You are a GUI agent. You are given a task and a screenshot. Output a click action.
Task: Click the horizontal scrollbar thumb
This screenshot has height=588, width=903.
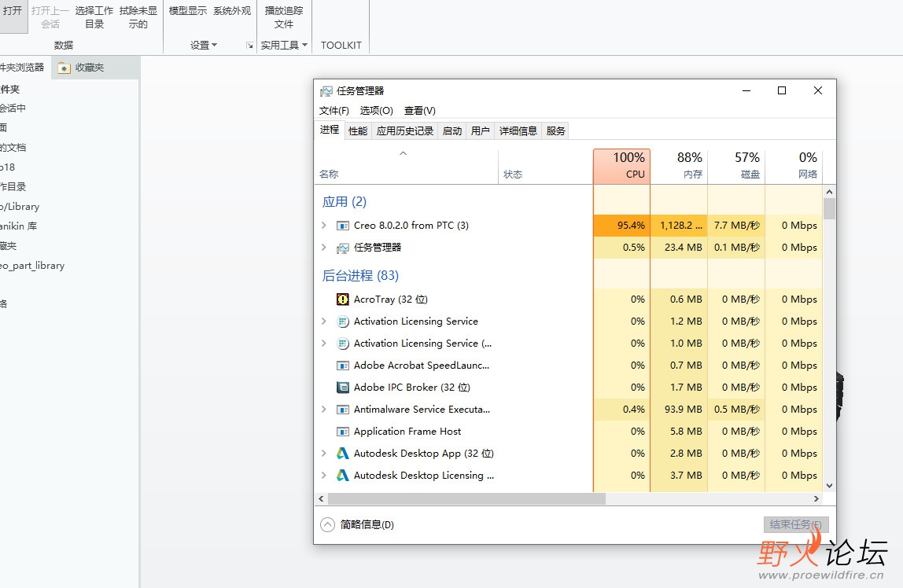click(x=466, y=499)
